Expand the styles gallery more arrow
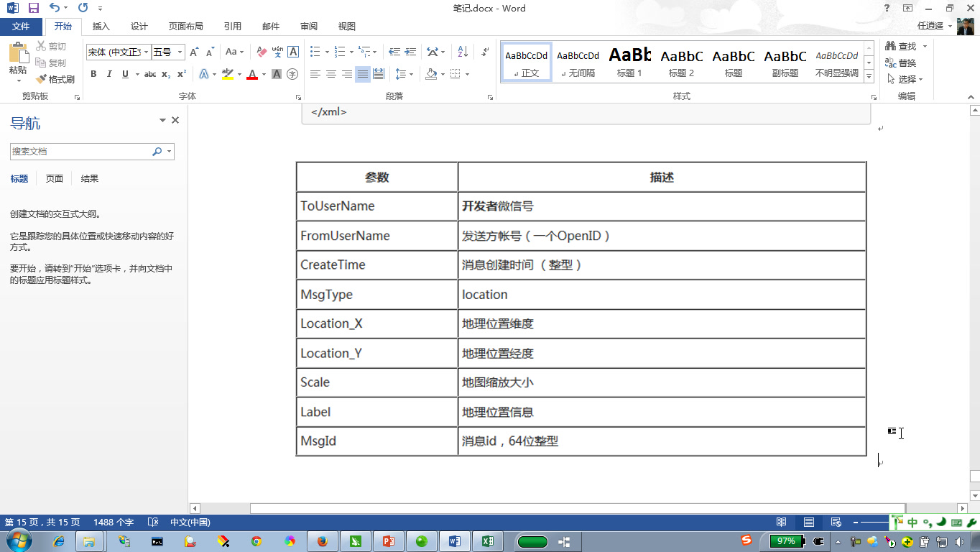This screenshot has height=552, width=980. pyautogui.click(x=869, y=77)
